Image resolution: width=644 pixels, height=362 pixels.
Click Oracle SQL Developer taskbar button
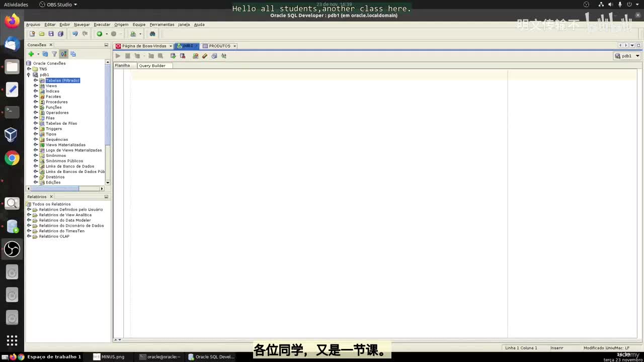tap(211, 356)
